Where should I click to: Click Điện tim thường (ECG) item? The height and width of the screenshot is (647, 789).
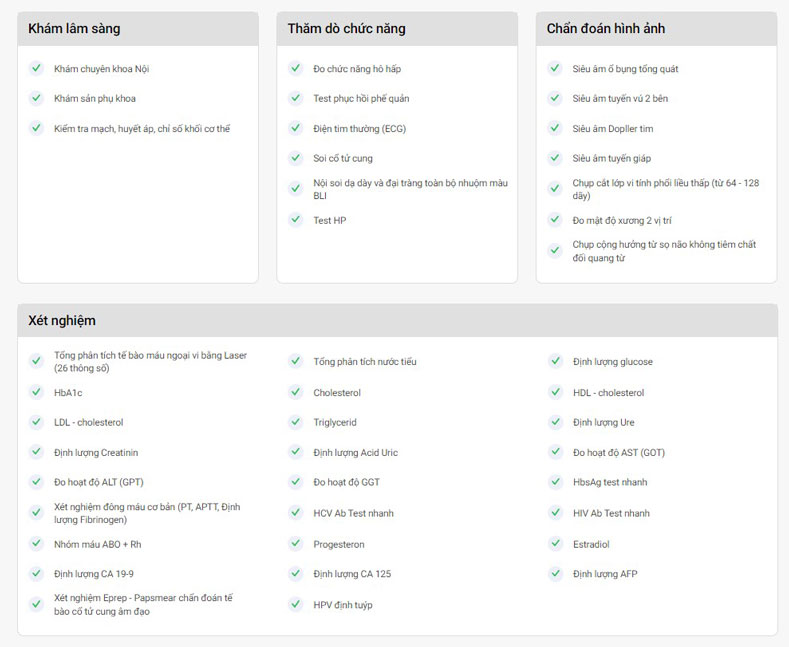[x=359, y=129]
